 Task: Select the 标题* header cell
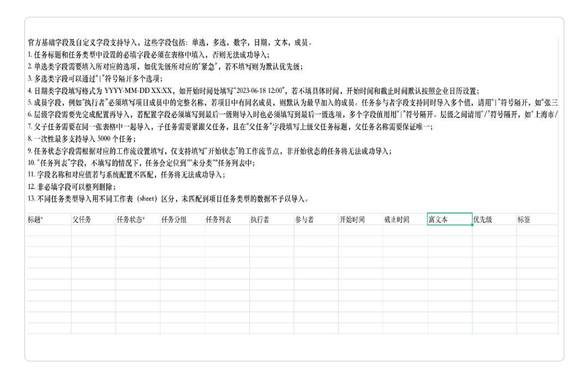48,220
